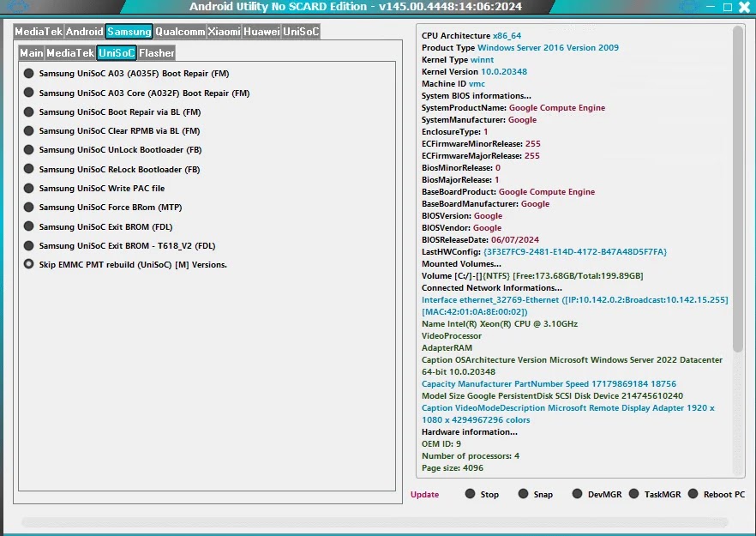
Task: Minimize the Android Utility window
Action: click(711, 7)
